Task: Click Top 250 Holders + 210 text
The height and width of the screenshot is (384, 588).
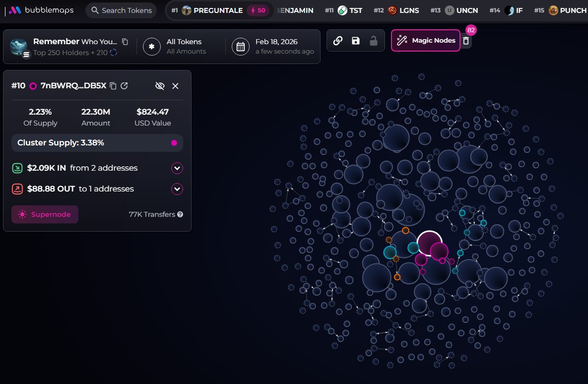Action: 70,53
